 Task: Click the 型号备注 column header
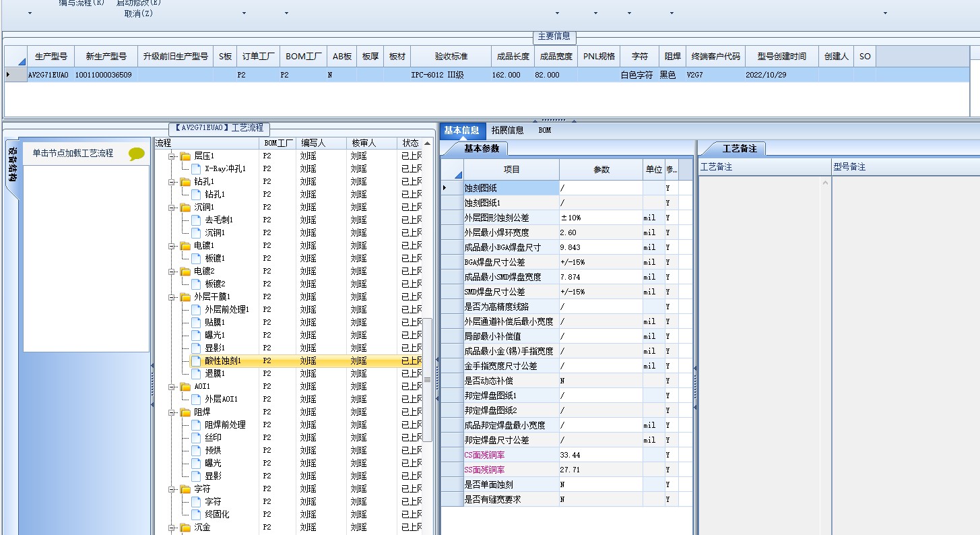point(905,166)
